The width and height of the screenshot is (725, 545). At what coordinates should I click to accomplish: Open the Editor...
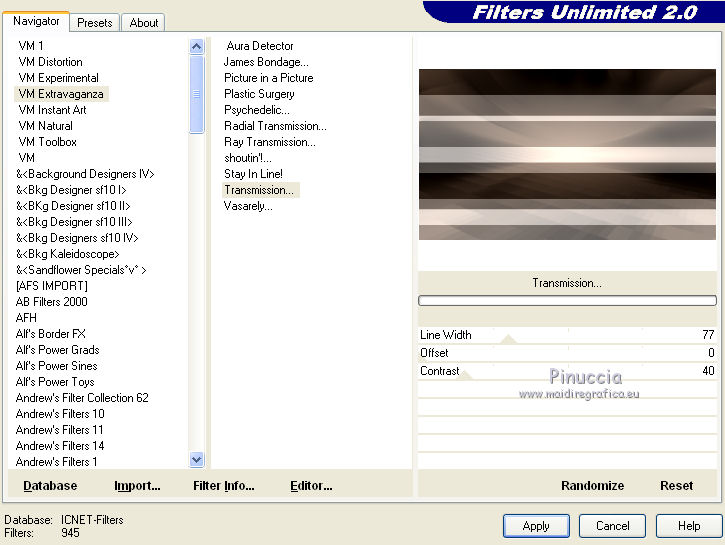[311, 486]
